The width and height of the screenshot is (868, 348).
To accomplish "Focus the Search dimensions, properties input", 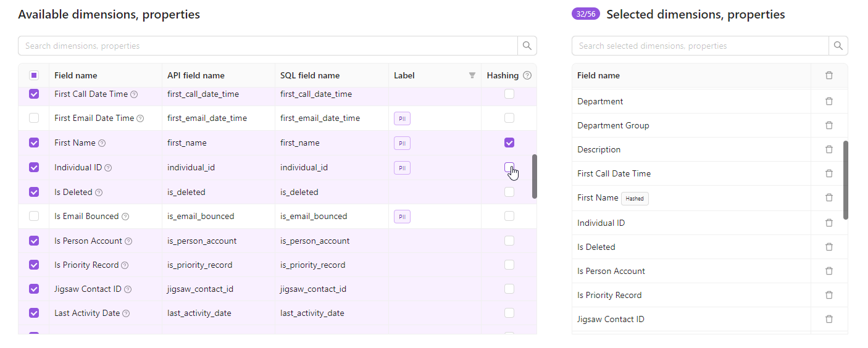I will tap(267, 46).
